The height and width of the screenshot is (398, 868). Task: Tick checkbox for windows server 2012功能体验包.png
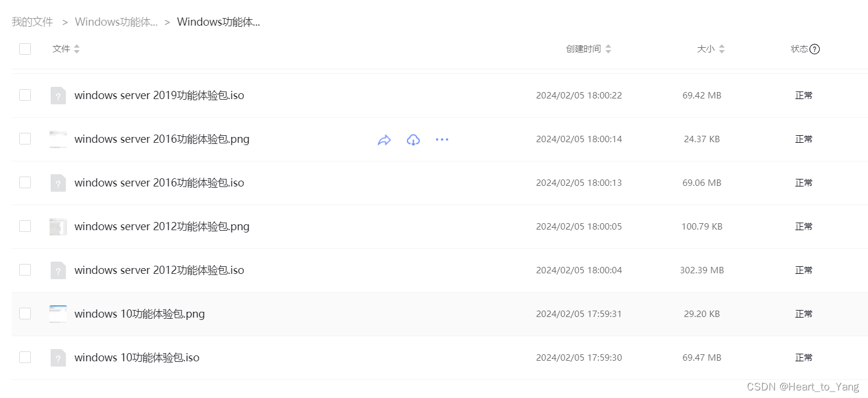pos(25,226)
